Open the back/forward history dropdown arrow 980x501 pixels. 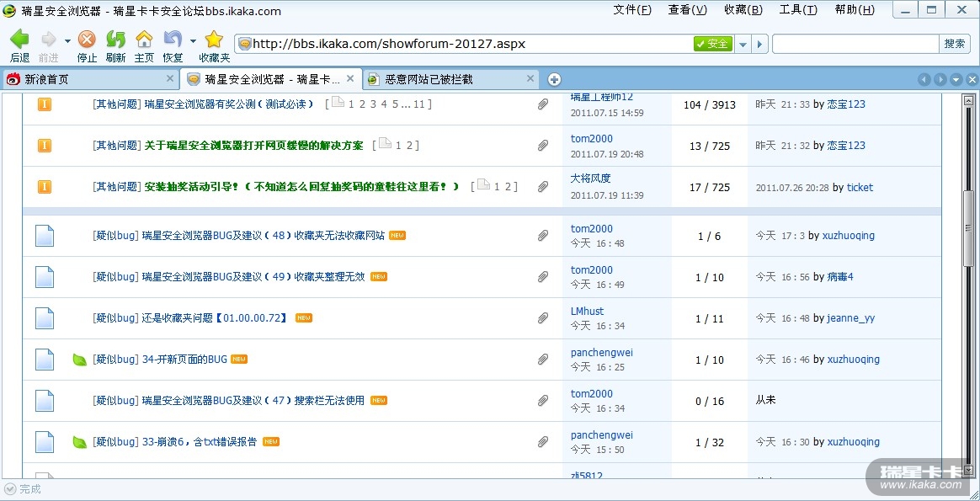67,41
